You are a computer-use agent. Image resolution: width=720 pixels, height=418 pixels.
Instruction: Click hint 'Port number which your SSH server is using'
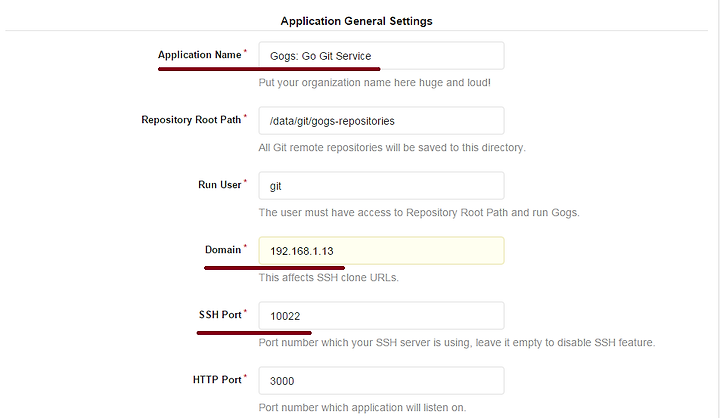click(x=457, y=343)
